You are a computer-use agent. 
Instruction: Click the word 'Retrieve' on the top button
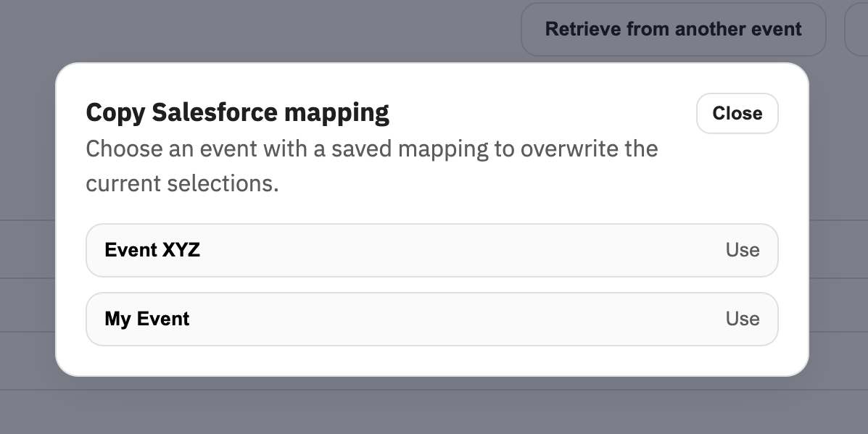click(x=583, y=30)
